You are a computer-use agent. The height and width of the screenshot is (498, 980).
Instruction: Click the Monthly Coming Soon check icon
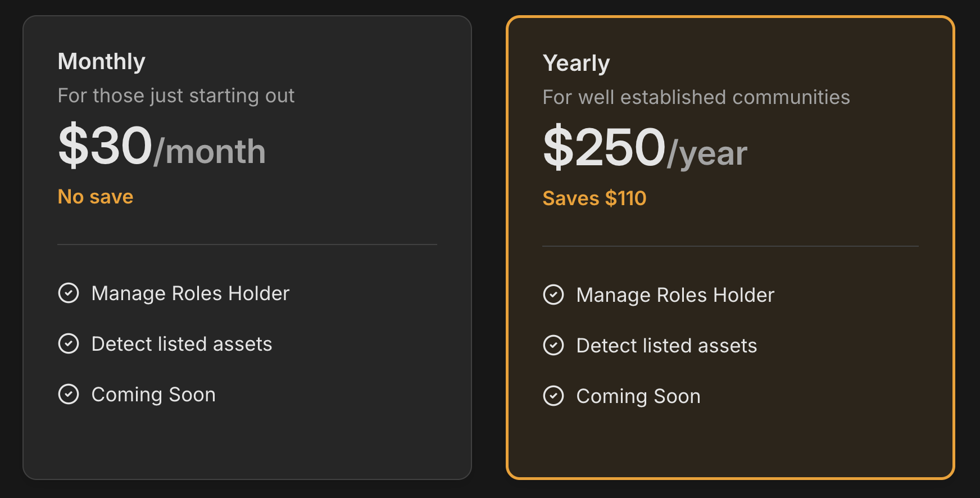69,394
